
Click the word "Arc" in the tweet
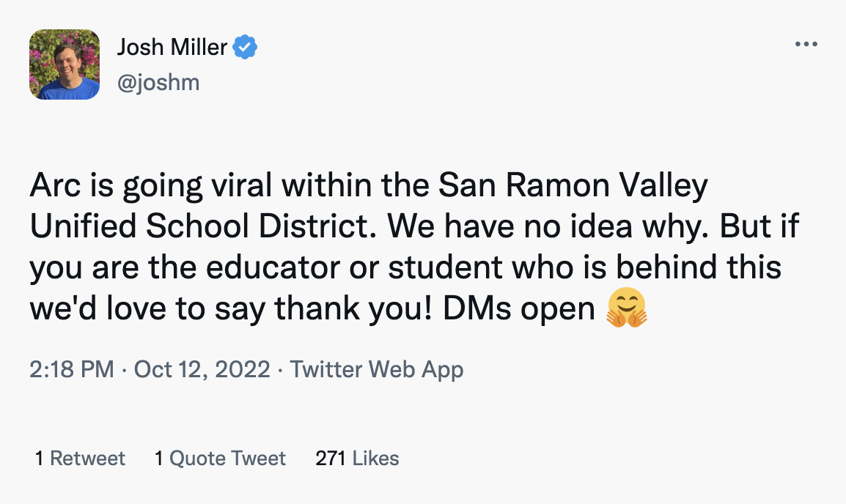(52, 187)
